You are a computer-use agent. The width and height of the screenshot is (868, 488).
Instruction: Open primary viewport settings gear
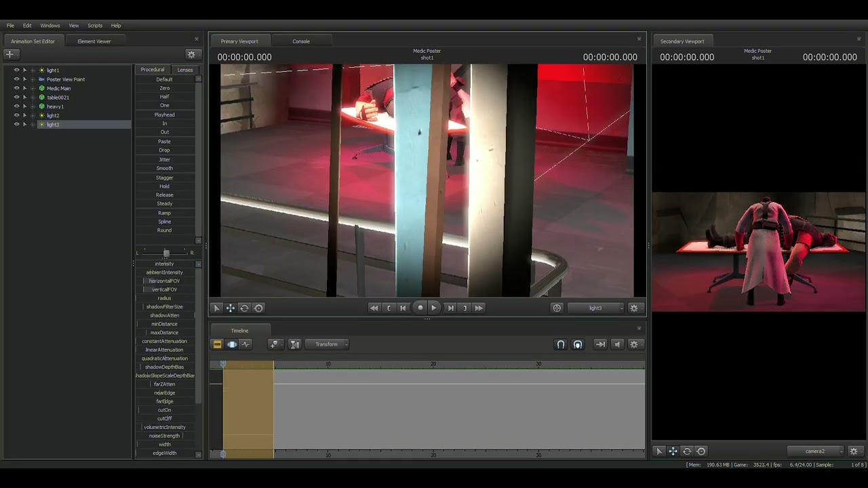pos(634,308)
